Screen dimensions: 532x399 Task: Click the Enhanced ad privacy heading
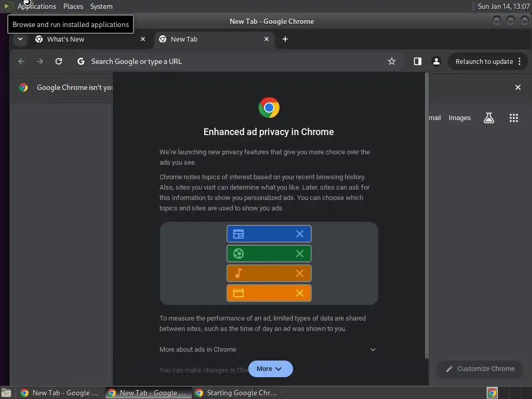coord(269,131)
